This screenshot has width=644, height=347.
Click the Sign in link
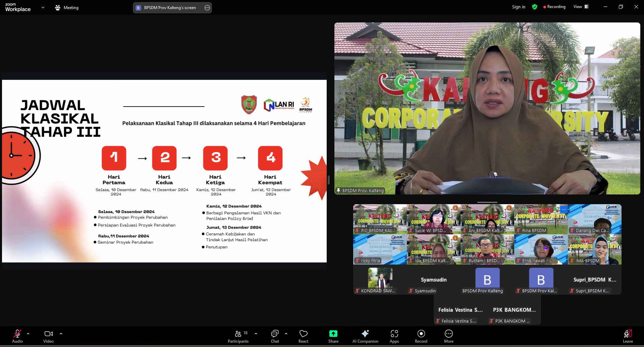[x=519, y=7]
